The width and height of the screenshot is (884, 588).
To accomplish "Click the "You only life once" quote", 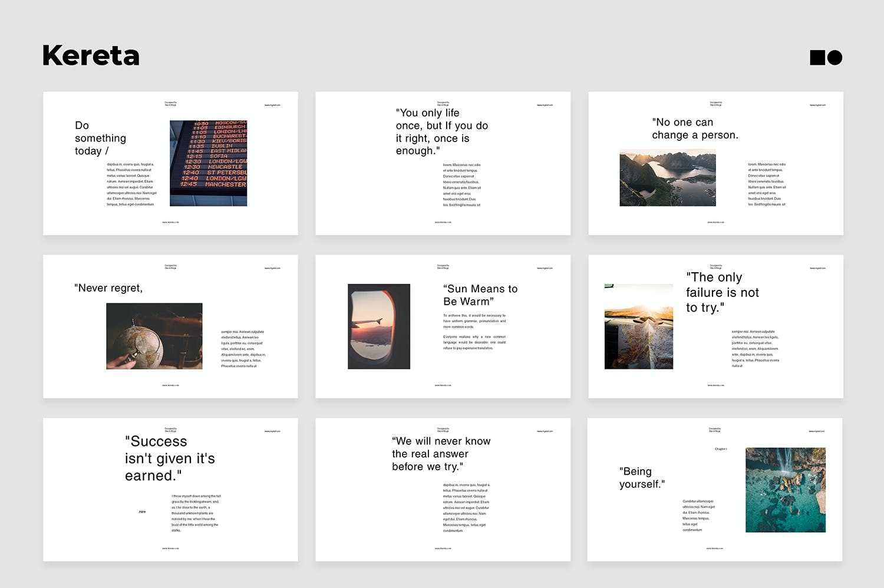I will [441, 131].
